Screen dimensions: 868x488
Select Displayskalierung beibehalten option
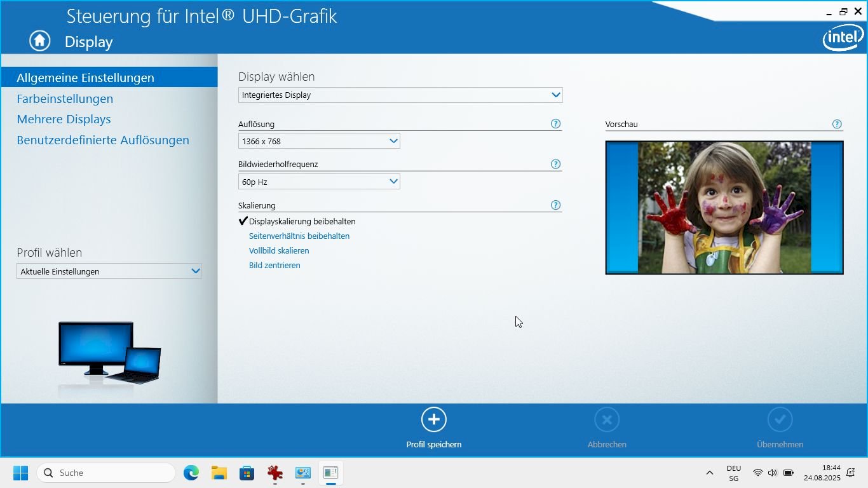(302, 222)
